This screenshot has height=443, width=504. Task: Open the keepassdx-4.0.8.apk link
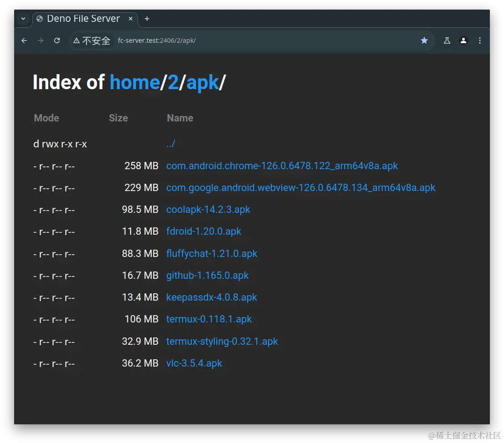coord(212,297)
